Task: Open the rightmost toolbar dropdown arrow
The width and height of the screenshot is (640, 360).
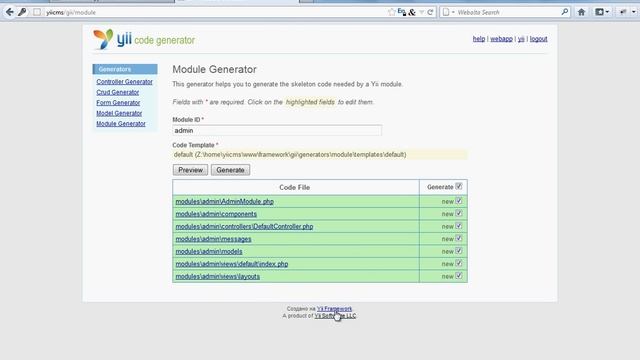Action: tap(633, 12)
